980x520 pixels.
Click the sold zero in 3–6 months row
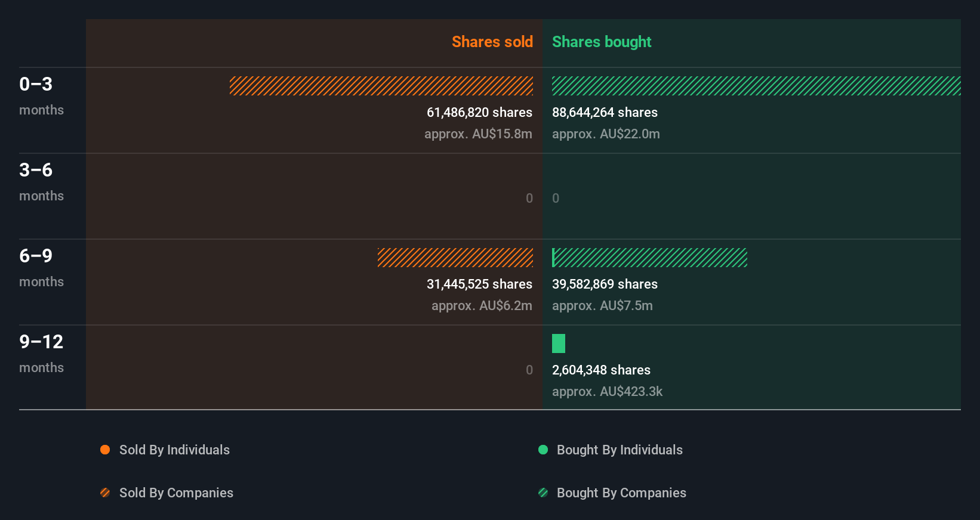(529, 199)
